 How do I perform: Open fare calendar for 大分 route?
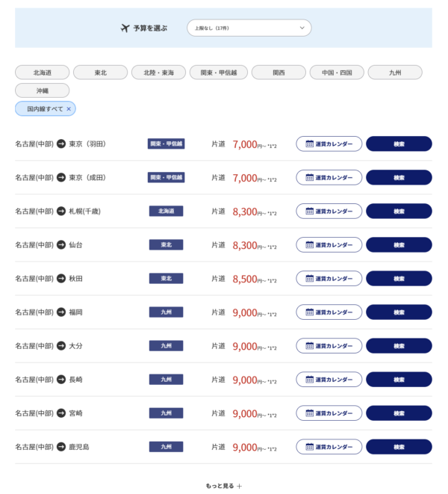click(329, 346)
